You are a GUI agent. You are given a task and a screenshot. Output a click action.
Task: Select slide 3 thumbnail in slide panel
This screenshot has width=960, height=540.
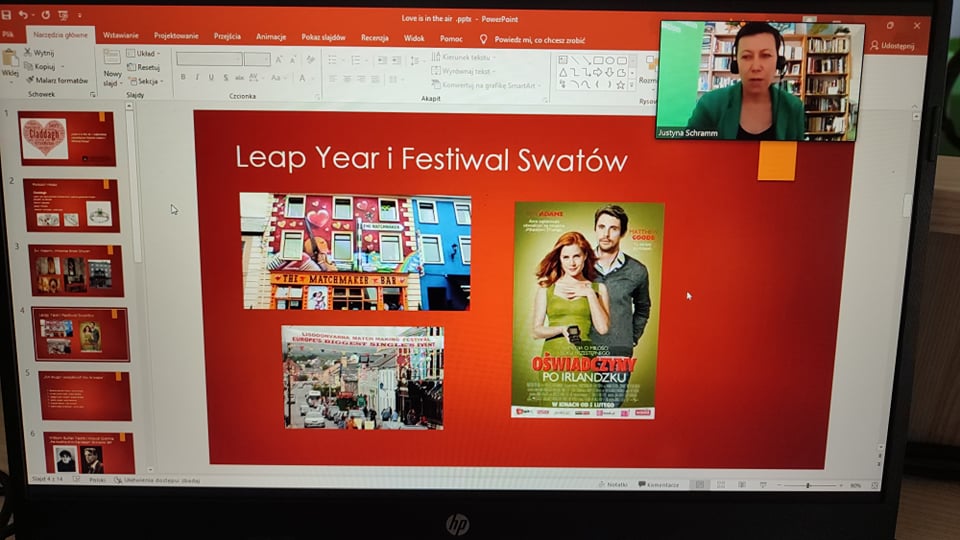(x=76, y=270)
